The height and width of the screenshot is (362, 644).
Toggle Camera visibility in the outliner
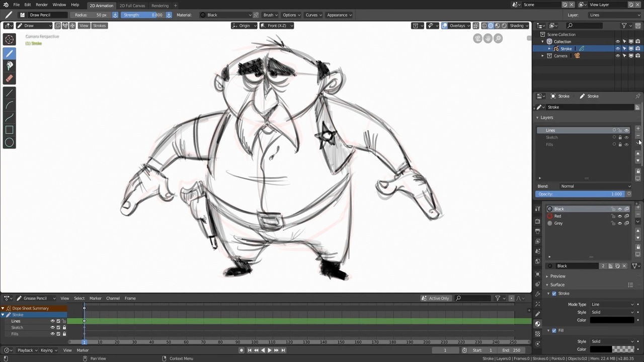[618, 56]
